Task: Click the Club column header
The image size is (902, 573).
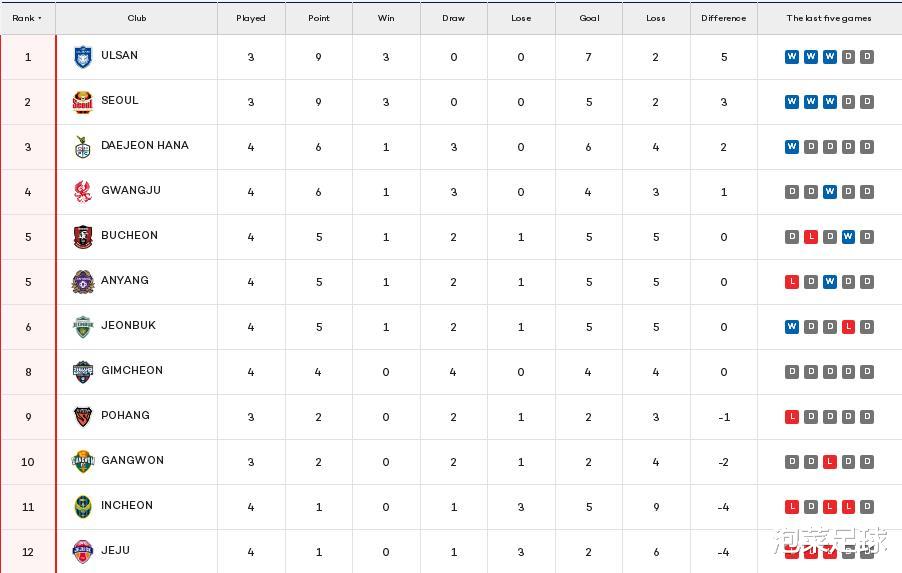Action: click(137, 18)
